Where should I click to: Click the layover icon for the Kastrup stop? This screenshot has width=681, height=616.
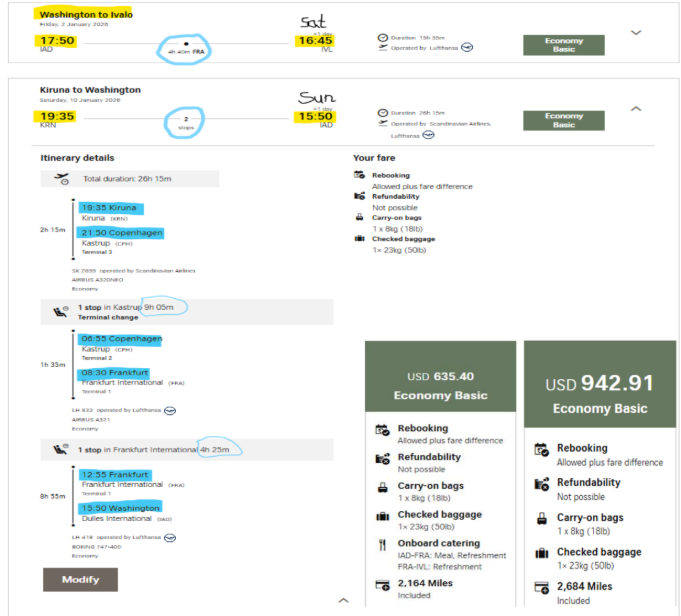pos(61,312)
